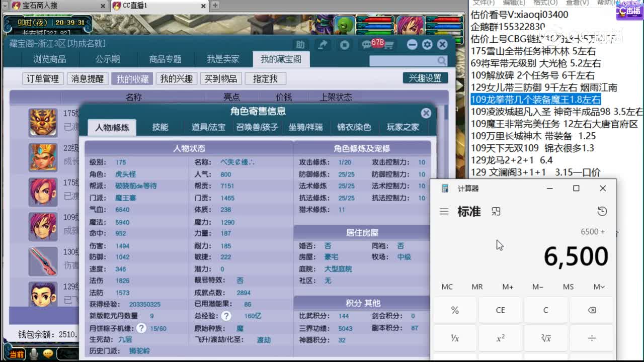
Task: Toggle calculator keep-on-top icon beside 标准
Action: tap(496, 212)
